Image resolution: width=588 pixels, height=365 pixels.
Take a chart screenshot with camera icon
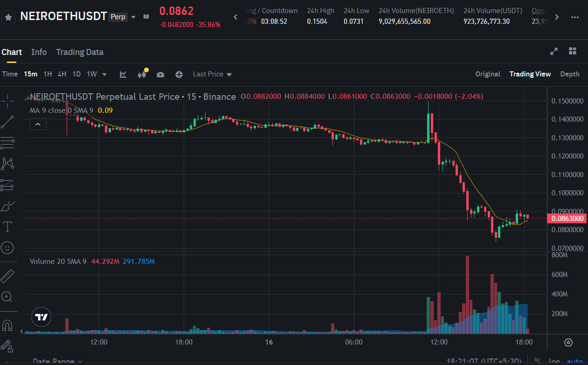click(x=160, y=74)
